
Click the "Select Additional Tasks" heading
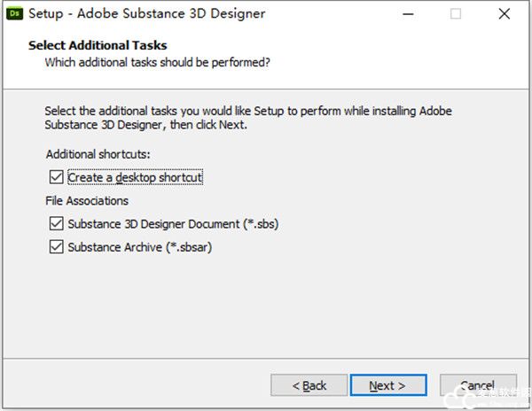point(98,45)
